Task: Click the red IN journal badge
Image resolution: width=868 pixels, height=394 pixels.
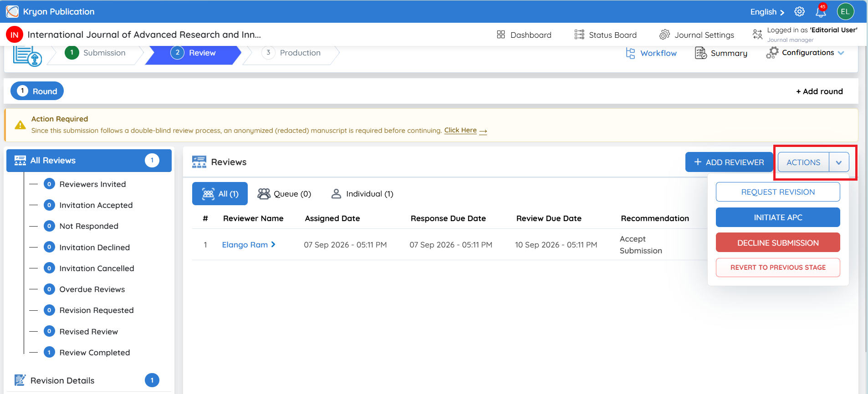Action: pos(15,35)
